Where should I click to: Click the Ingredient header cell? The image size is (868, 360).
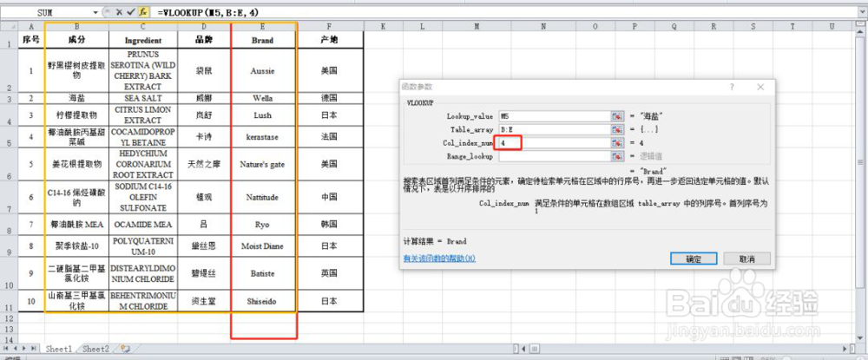point(143,41)
